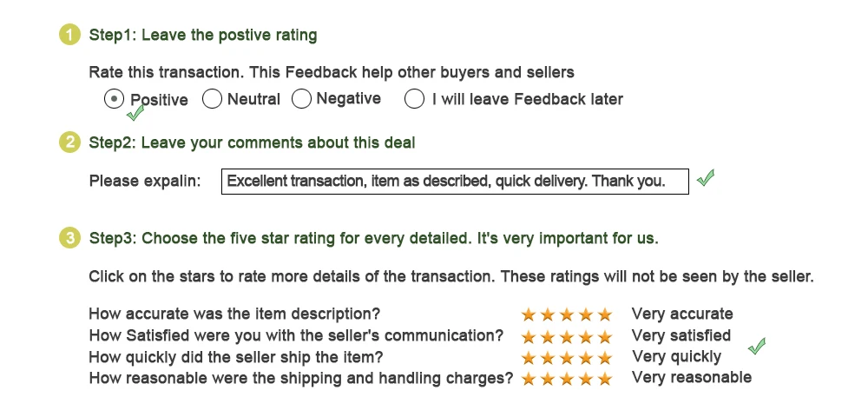Click the Step 1 numbered circle icon
868x417 pixels.
pyautogui.click(x=69, y=35)
